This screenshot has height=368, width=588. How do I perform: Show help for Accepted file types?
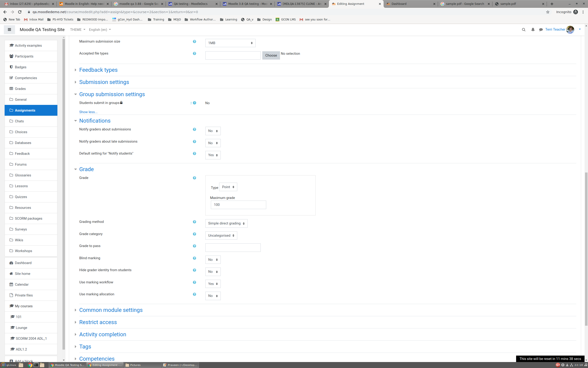pos(194,54)
